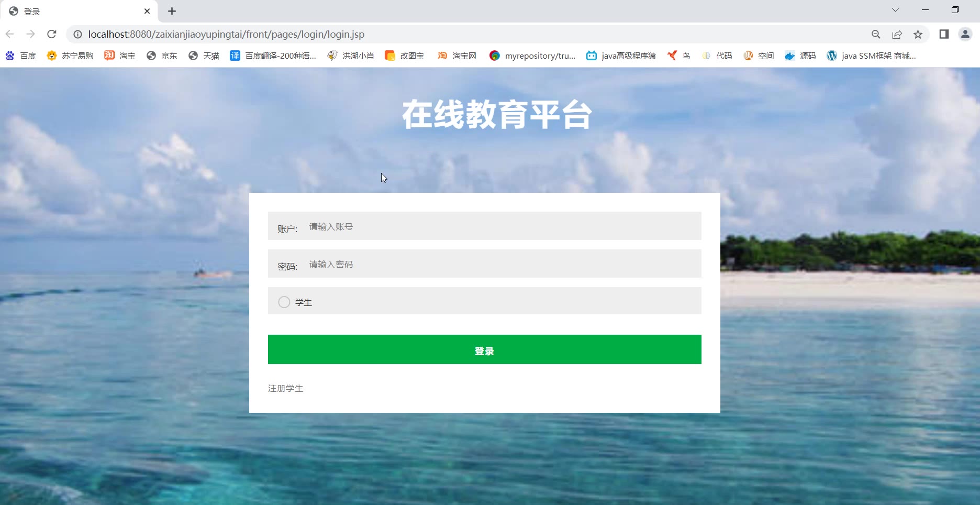Image resolution: width=980 pixels, height=505 pixels.
Task: Open the 洪湖小肖 bookmark
Action: [x=350, y=56]
